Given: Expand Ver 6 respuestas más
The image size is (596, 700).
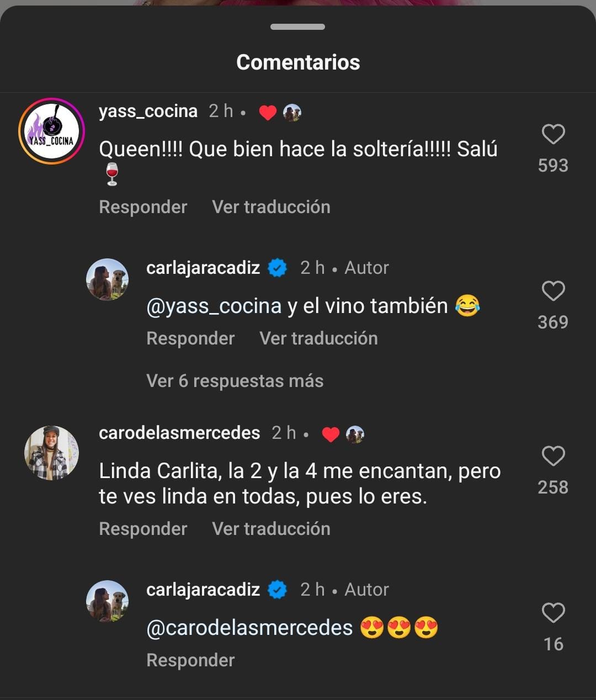Looking at the screenshot, I should [235, 381].
